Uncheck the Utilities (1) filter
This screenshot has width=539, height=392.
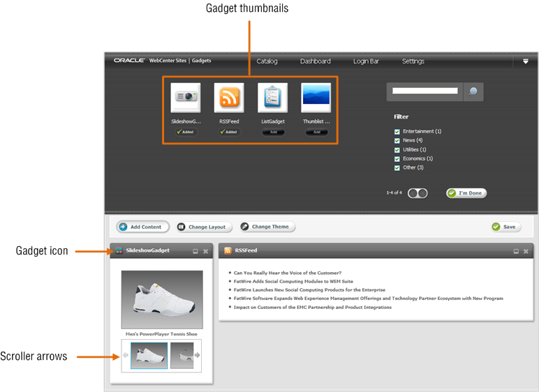pyautogui.click(x=397, y=150)
